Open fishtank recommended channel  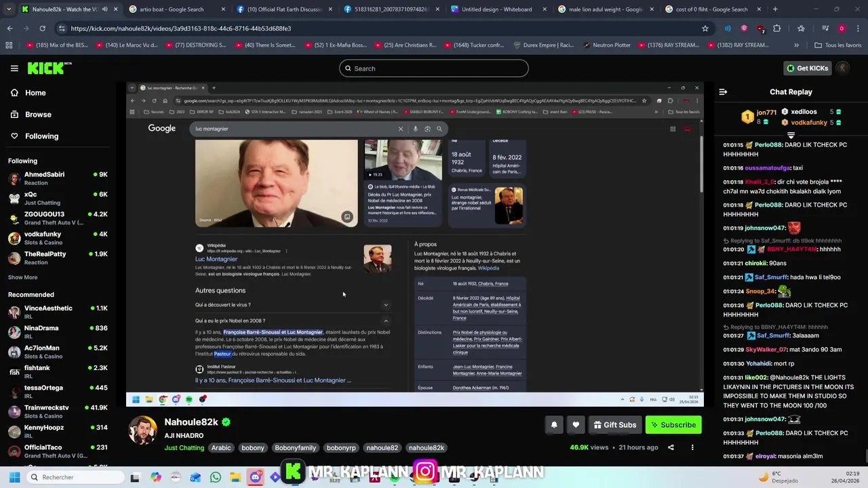[x=58, y=372]
